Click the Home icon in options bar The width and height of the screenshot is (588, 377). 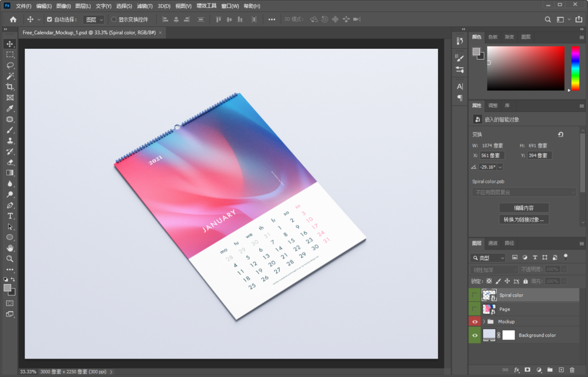13,20
